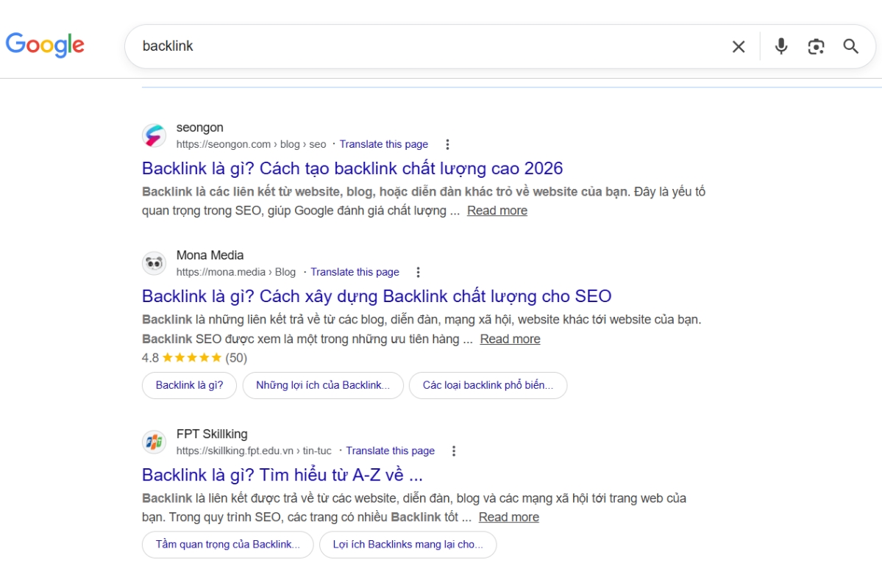882x588 pixels.
Task: Click the skillking.fpt.edu.vn › tin-tuc URL
Action: (x=254, y=451)
